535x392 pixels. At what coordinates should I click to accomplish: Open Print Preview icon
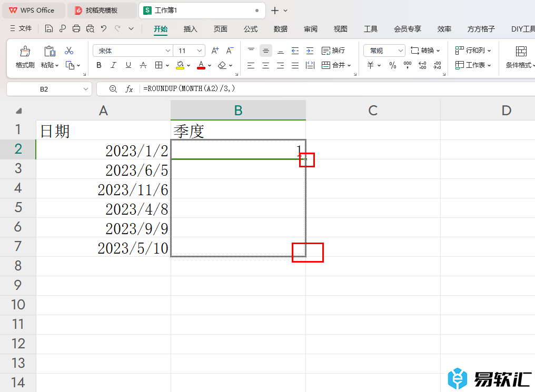(90, 28)
